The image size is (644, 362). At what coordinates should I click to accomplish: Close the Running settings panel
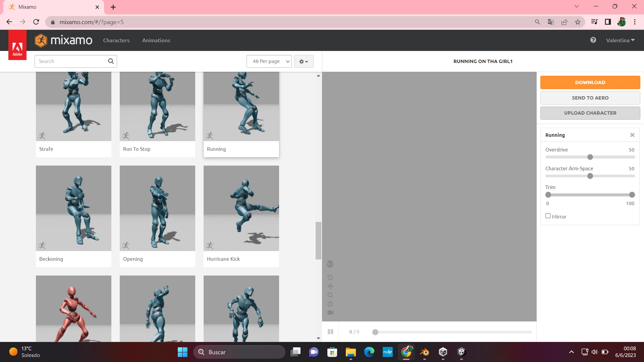[x=632, y=135]
